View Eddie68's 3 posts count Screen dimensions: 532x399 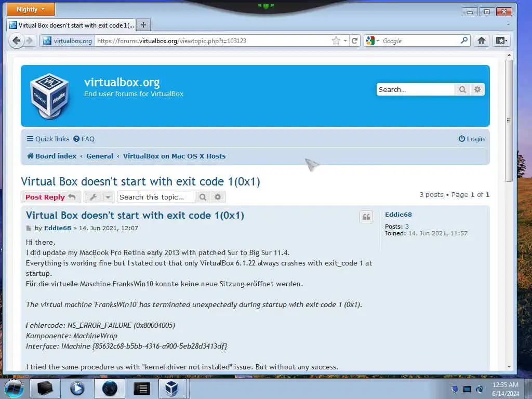[x=407, y=227]
